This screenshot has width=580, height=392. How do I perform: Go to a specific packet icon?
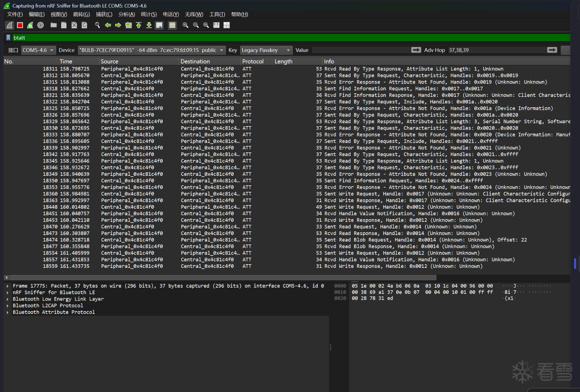[128, 25]
